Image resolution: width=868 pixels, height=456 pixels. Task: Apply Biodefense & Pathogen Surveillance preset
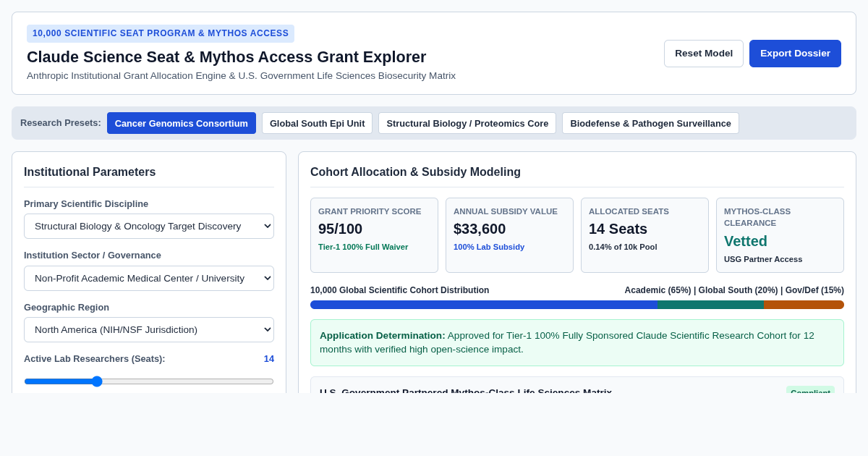(x=650, y=123)
